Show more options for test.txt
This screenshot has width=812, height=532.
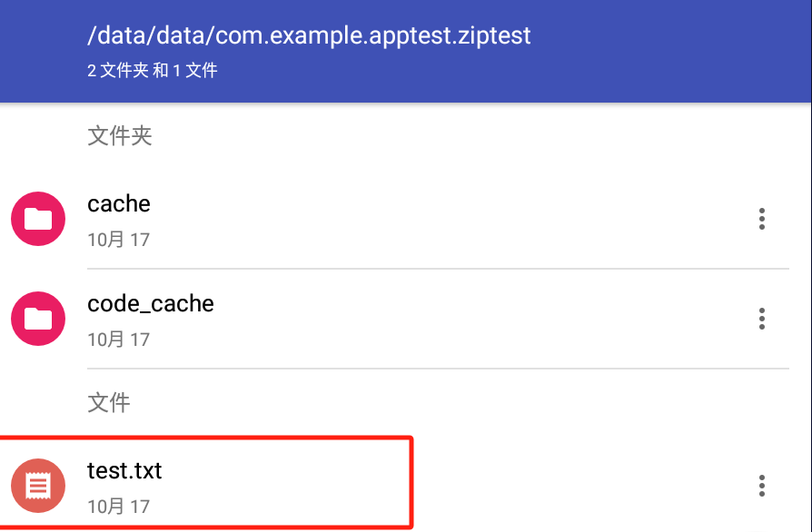[x=762, y=486]
